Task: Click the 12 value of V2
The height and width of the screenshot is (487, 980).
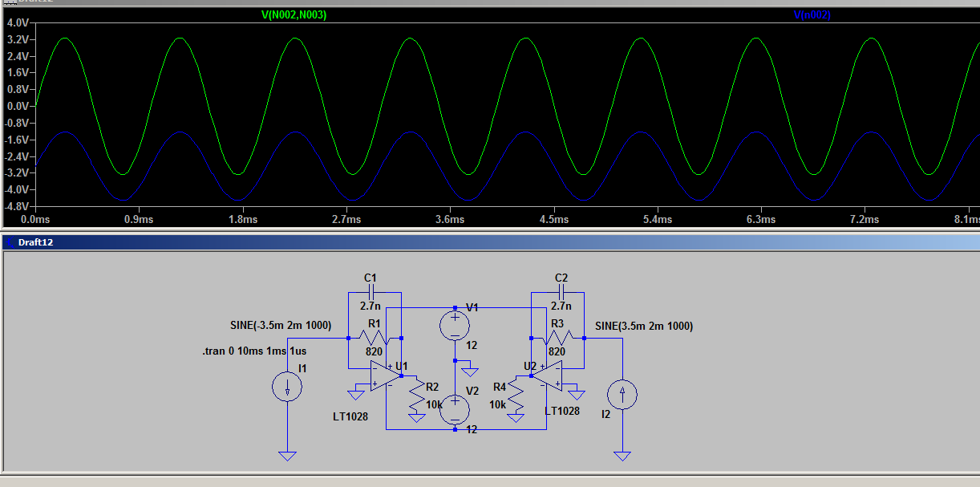Action: (x=472, y=430)
